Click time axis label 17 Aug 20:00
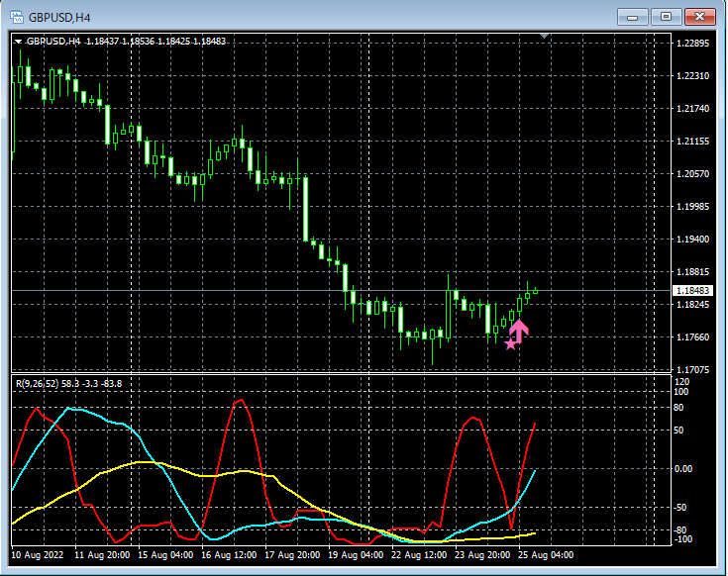The image size is (728, 576). [292, 555]
